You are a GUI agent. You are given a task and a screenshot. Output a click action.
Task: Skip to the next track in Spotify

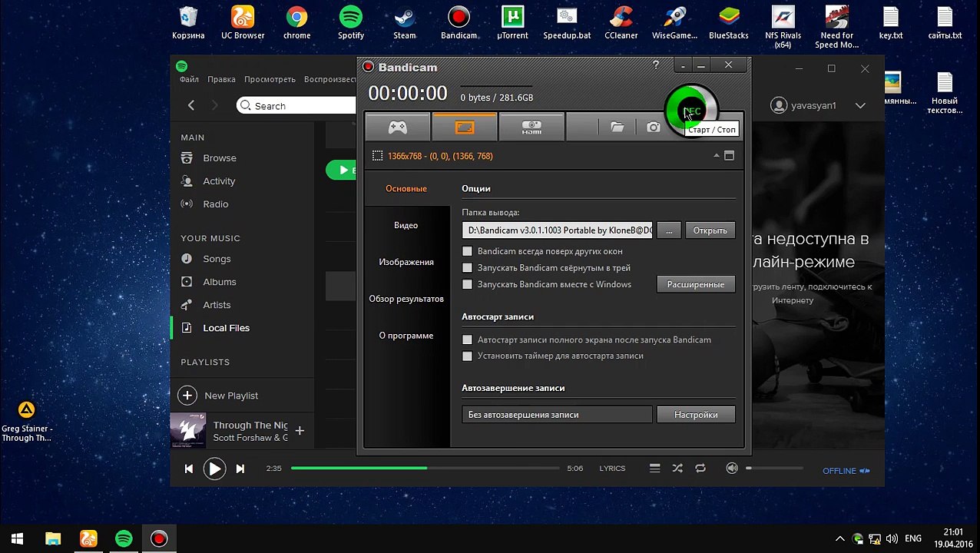(240, 469)
